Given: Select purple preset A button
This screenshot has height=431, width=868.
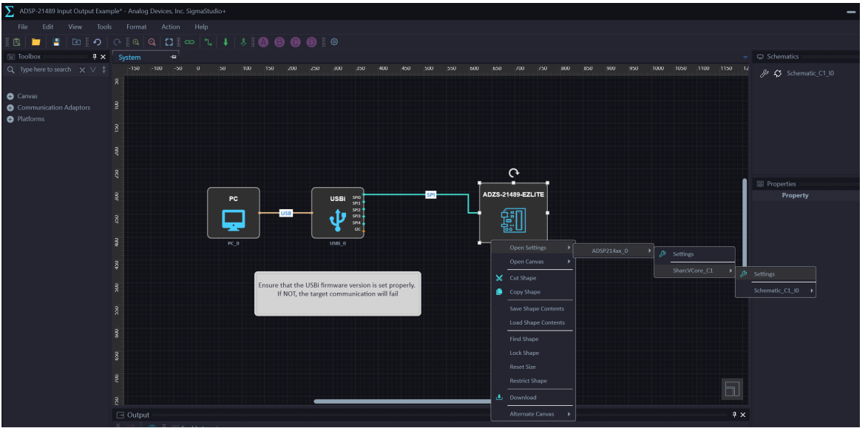Looking at the screenshot, I should (x=263, y=42).
